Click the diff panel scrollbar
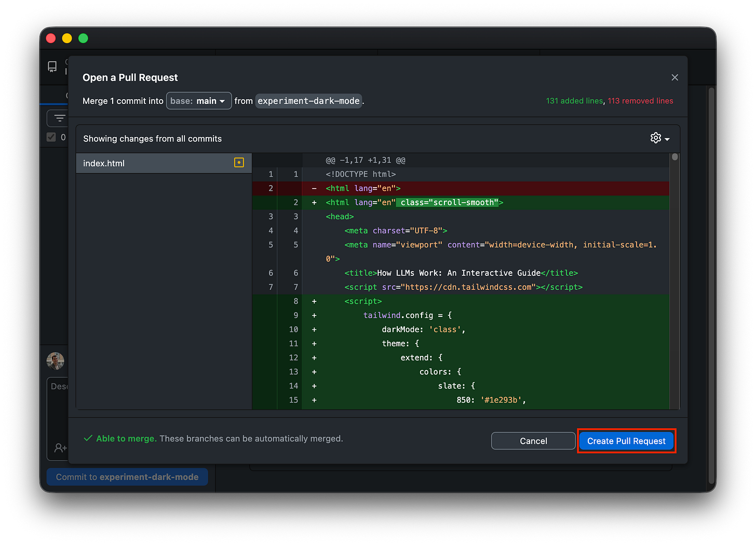 point(675,157)
